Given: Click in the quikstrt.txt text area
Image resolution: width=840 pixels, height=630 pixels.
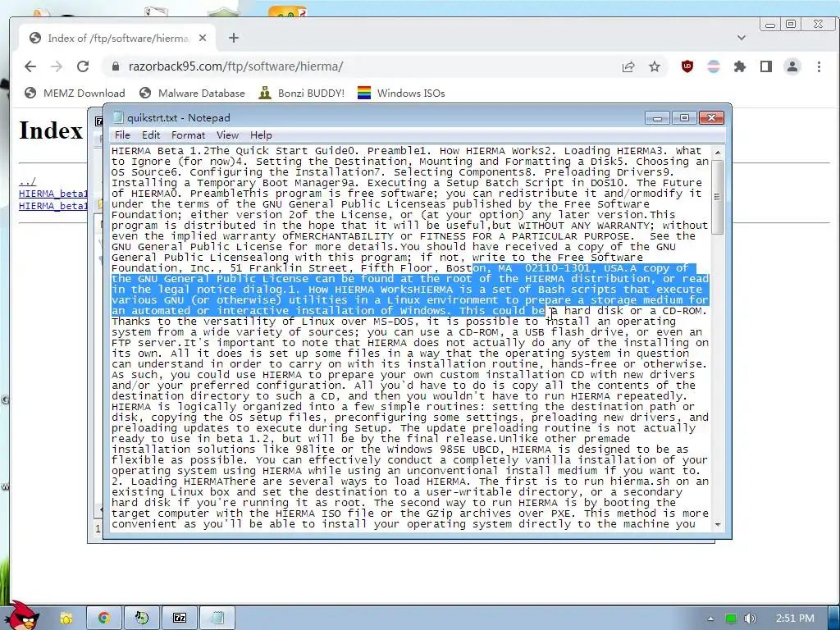Looking at the screenshot, I should click(x=410, y=337).
